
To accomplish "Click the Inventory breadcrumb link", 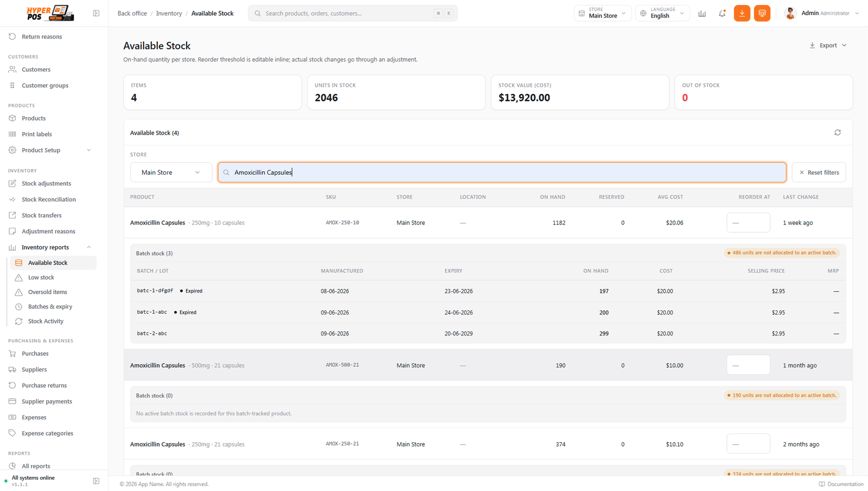I will point(169,14).
